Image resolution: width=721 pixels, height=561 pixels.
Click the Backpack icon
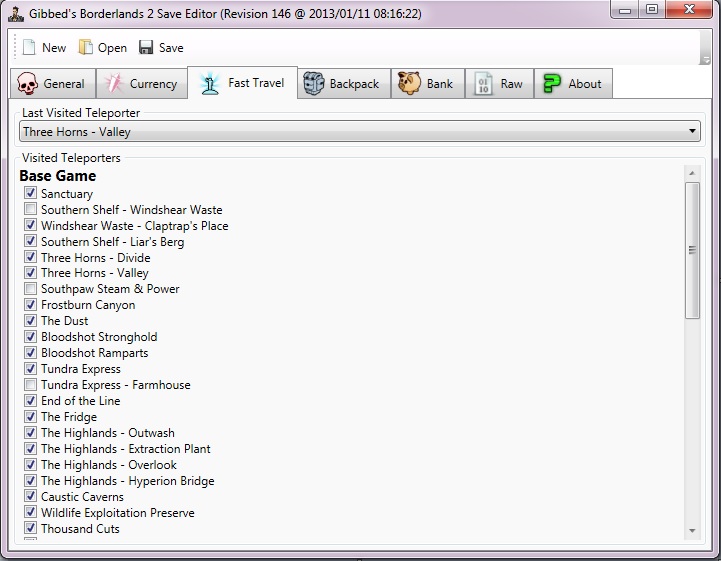(314, 83)
